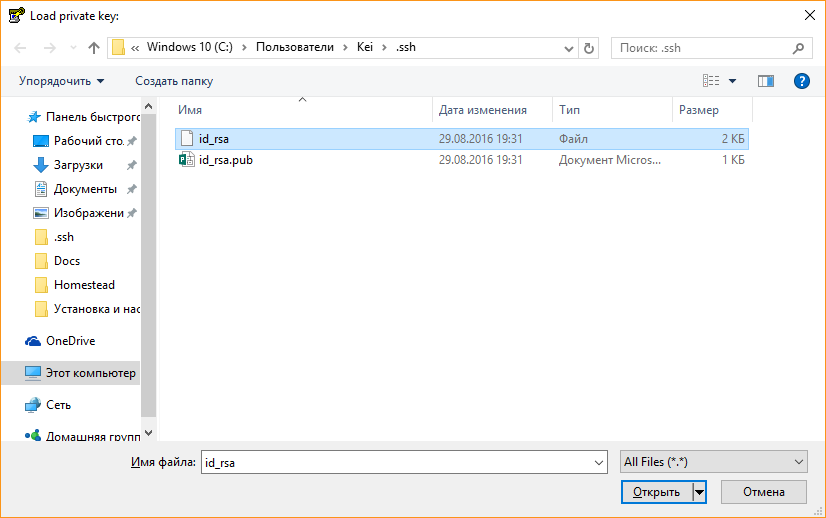The width and height of the screenshot is (826, 518).
Task: Expand the Open button arrow options
Action: point(700,492)
